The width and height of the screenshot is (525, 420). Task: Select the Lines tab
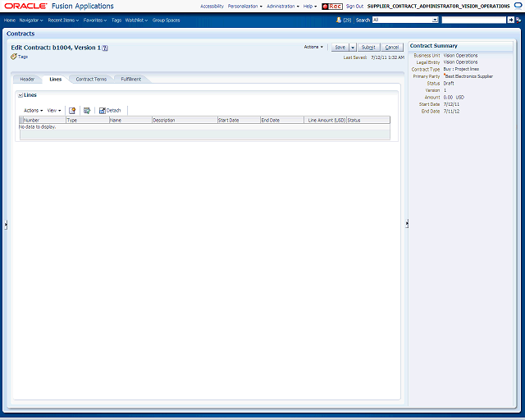click(x=56, y=80)
